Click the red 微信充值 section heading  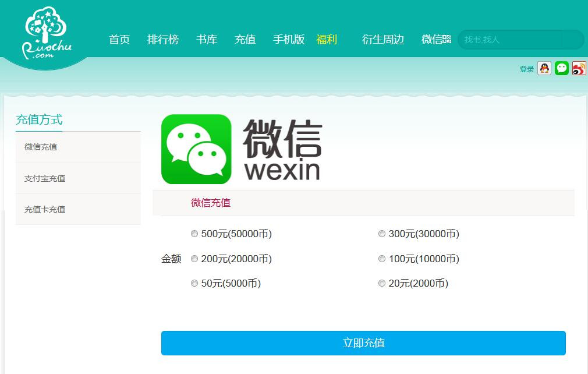(211, 203)
